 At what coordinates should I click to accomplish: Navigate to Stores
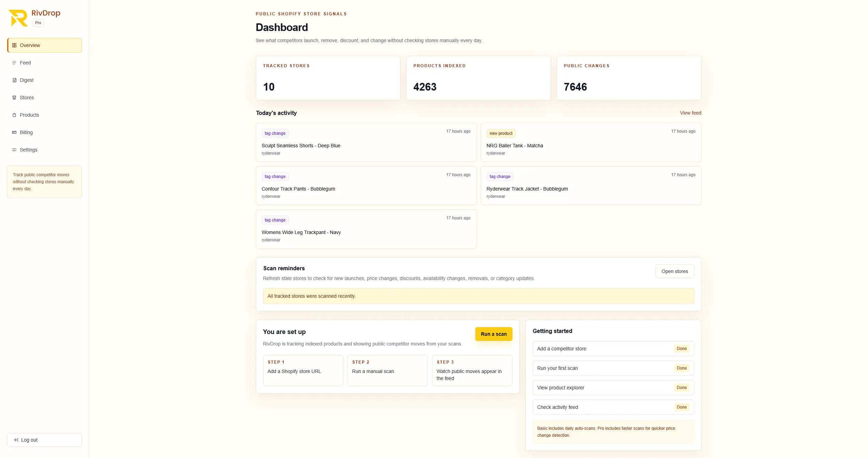(x=45, y=98)
